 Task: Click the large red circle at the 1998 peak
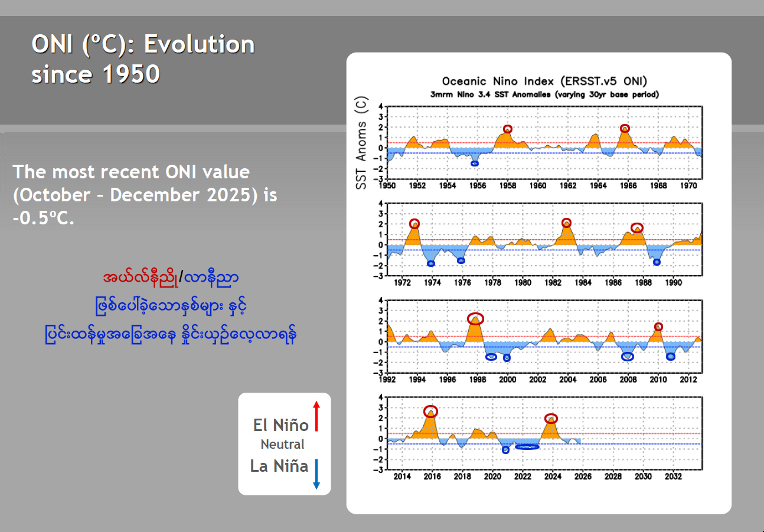click(x=475, y=318)
